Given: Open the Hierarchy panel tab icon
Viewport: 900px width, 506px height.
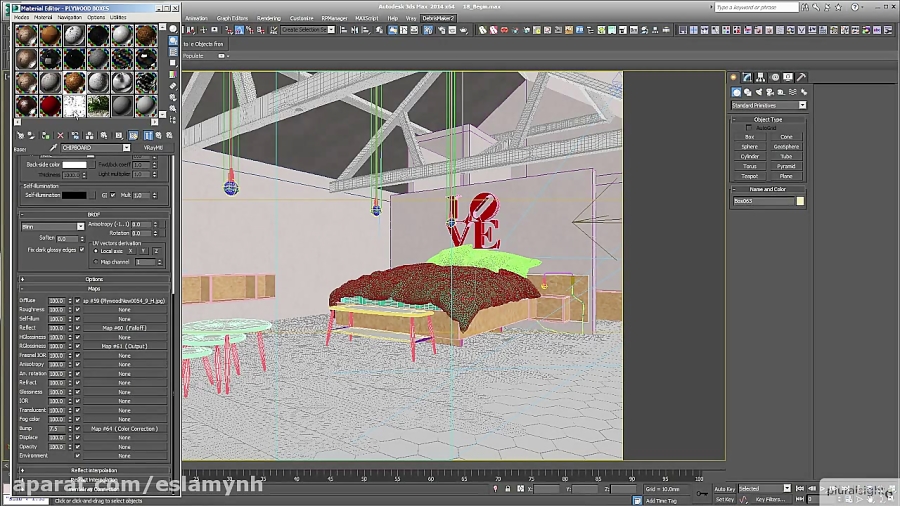Looking at the screenshot, I should (761, 77).
